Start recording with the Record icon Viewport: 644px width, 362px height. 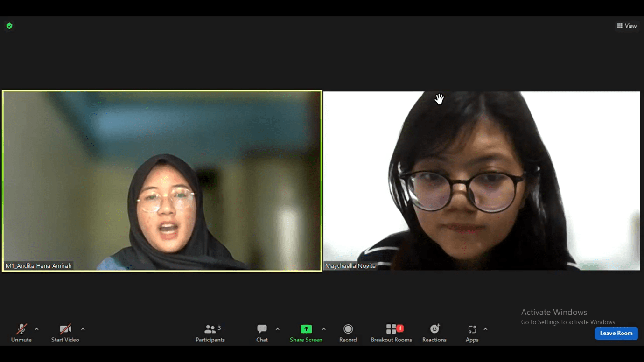coord(348,329)
